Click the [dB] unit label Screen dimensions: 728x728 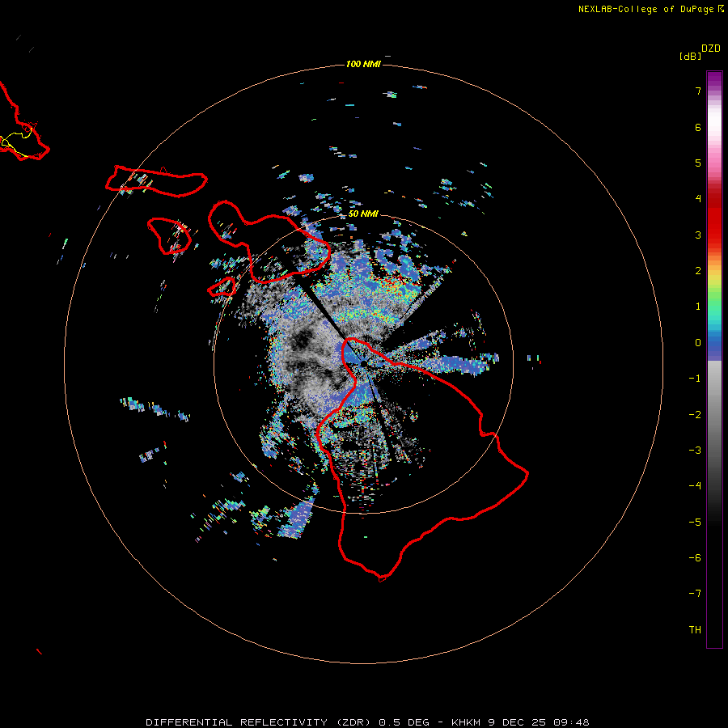pyautogui.click(x=690, y=56)
